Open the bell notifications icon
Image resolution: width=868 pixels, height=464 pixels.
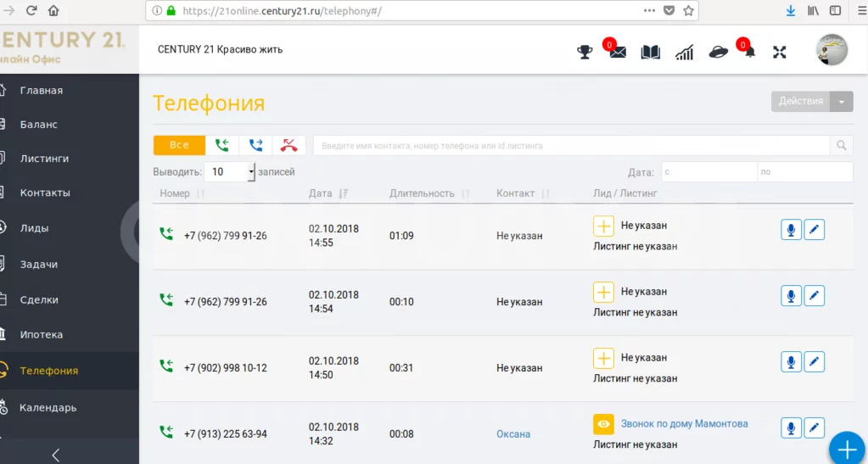click(x=749, y=53)
